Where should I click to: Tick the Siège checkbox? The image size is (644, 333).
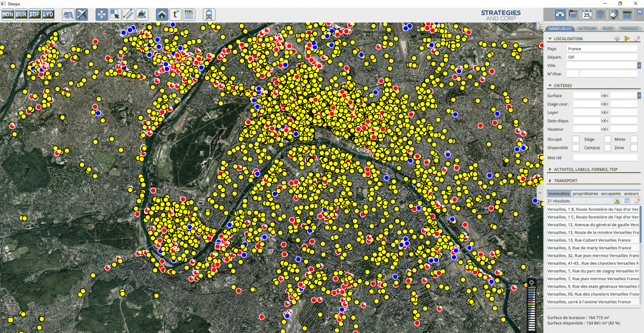pos(608,139)
